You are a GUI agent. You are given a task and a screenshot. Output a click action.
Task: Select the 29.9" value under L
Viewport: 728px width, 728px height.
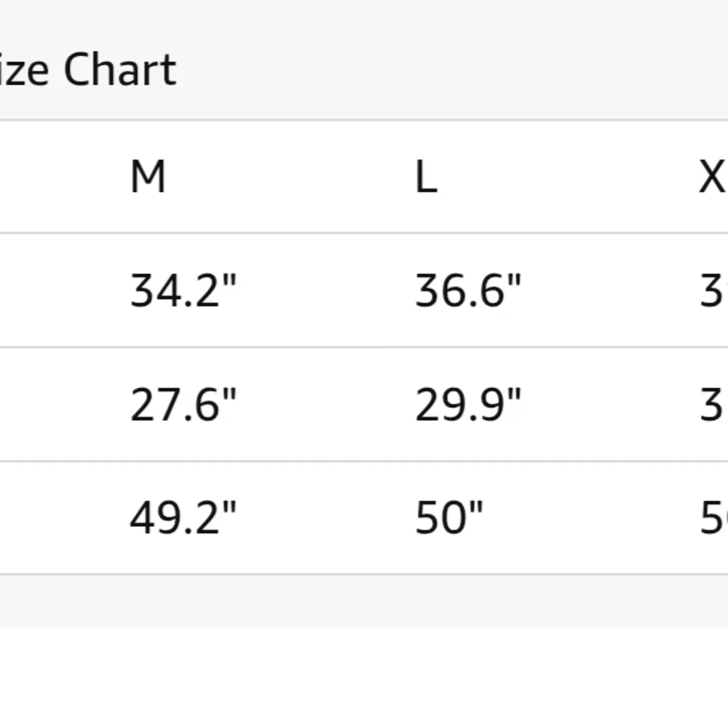point(468,404)
